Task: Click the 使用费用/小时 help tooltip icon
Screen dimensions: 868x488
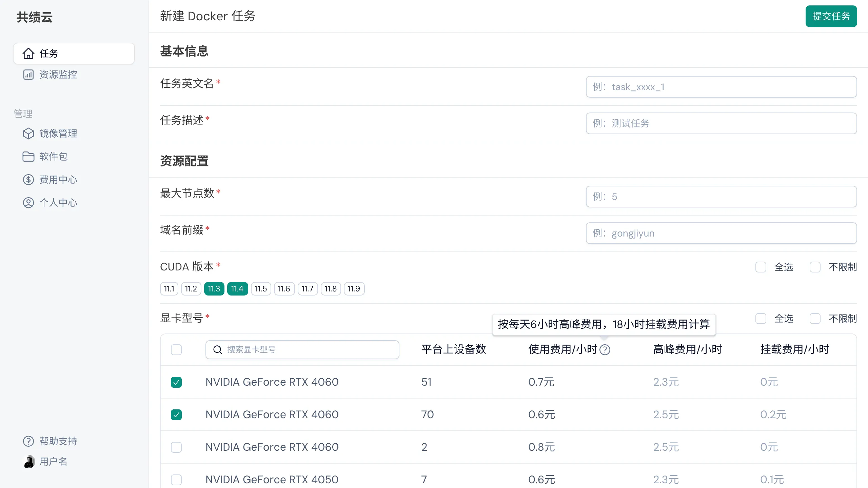Action: (x=605, y=350)
